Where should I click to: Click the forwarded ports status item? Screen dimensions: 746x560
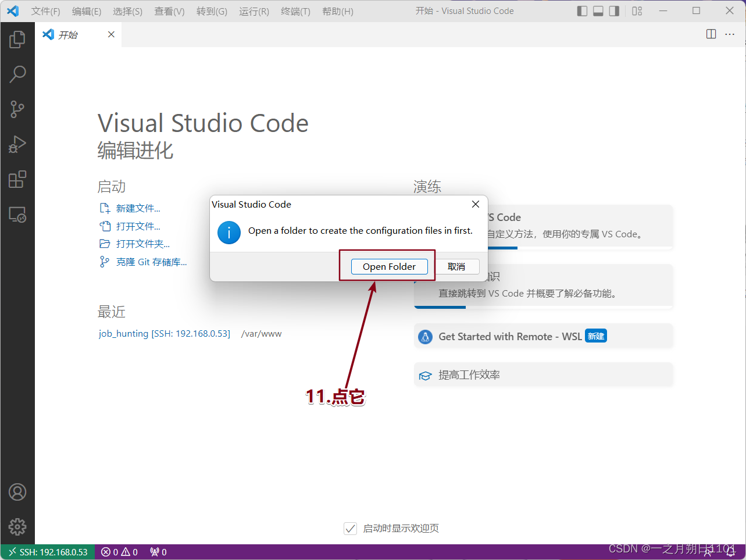pyautogui.click(x=158, y=552)
